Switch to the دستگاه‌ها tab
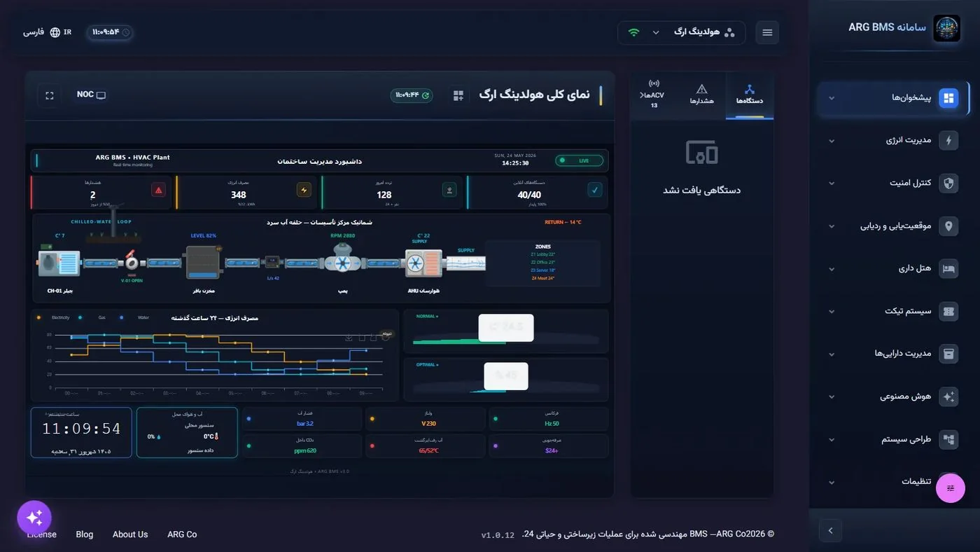Screen dimensions: 980x552 (749, 95)
